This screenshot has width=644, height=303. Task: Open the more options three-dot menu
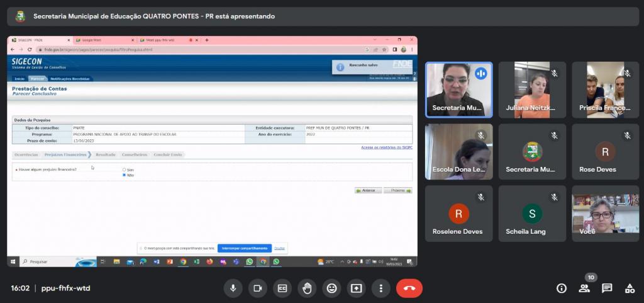coord(380,289)
